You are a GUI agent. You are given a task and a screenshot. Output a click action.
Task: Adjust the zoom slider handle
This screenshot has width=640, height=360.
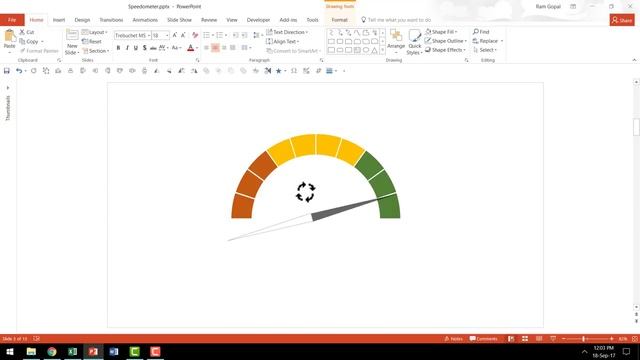tap(584, 339)
